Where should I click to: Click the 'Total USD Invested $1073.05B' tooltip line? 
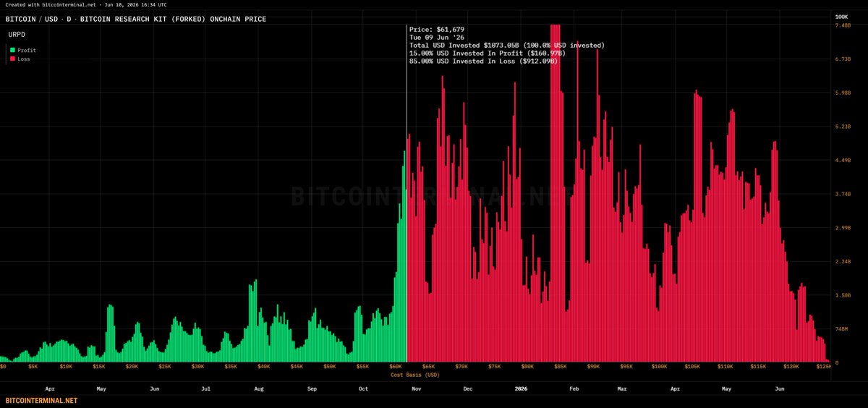pos(507,45)
